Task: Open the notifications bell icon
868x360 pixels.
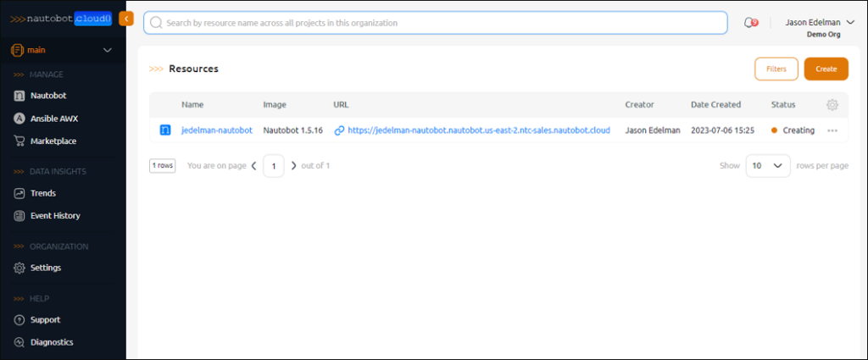Action: click(x=750, y=23)
